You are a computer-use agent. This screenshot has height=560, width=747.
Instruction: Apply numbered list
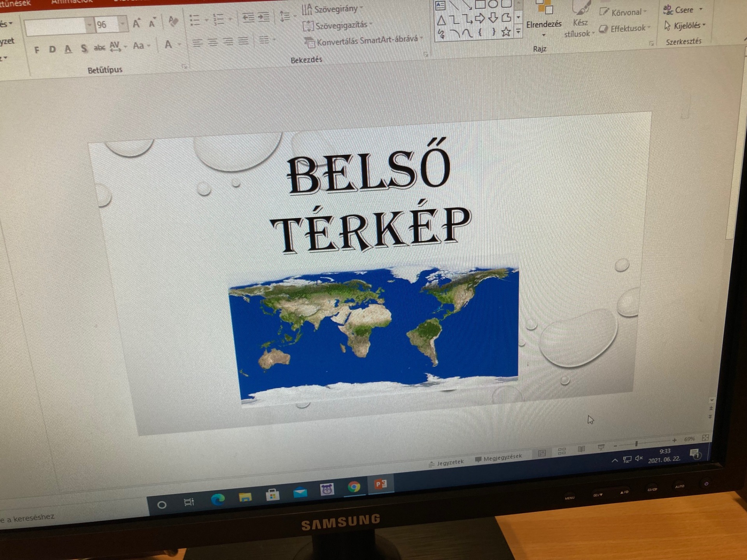(219, 19)
